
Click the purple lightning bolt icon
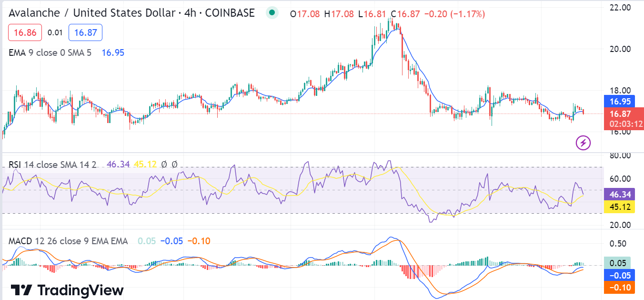click(x=584, y=142)
